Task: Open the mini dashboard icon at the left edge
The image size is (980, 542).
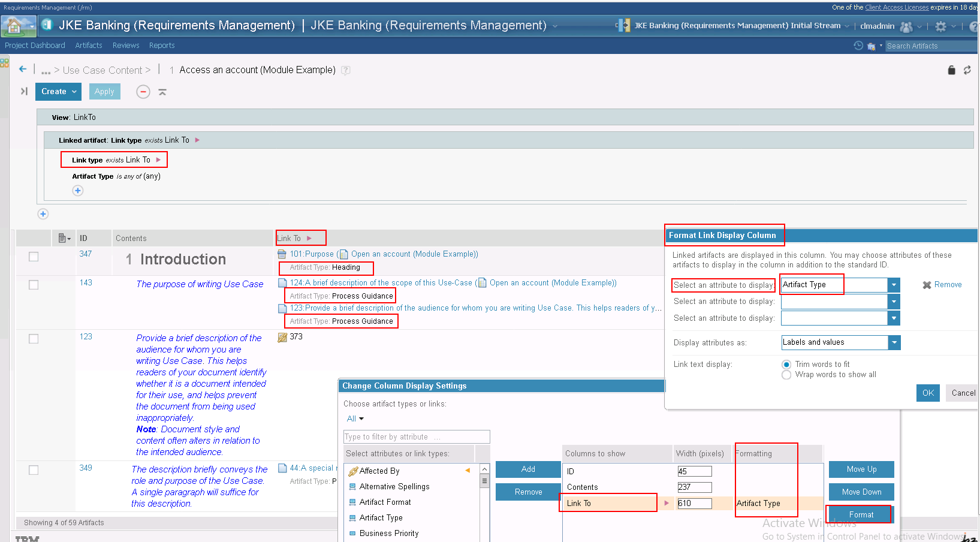Action: (4, 62)
